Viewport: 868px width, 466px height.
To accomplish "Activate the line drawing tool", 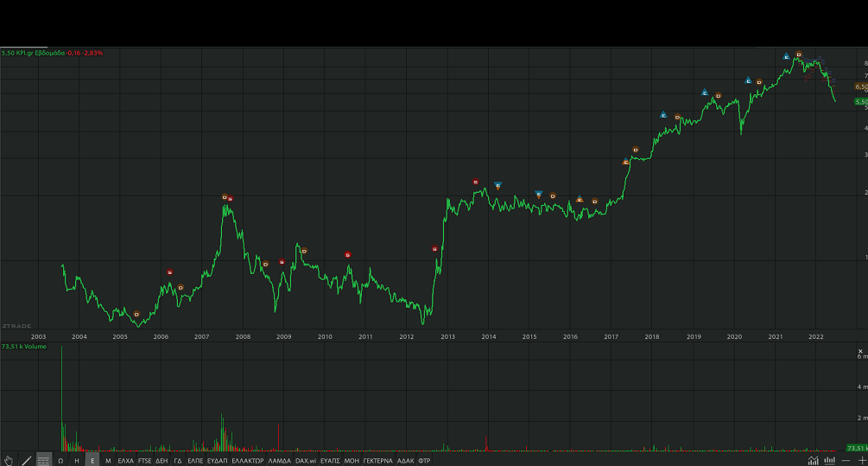I will pyautogui.click(x=26, y=460).
